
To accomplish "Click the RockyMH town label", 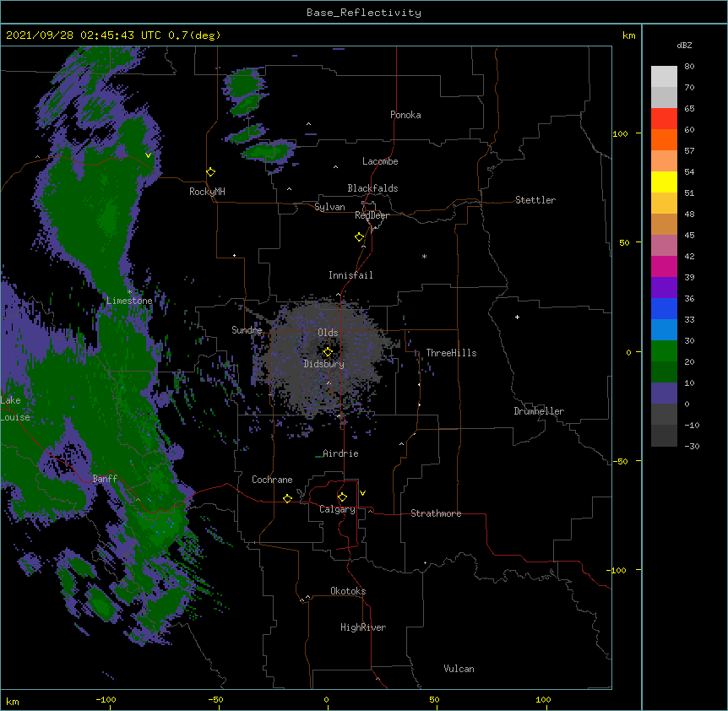I will click(x=207, y=192).
